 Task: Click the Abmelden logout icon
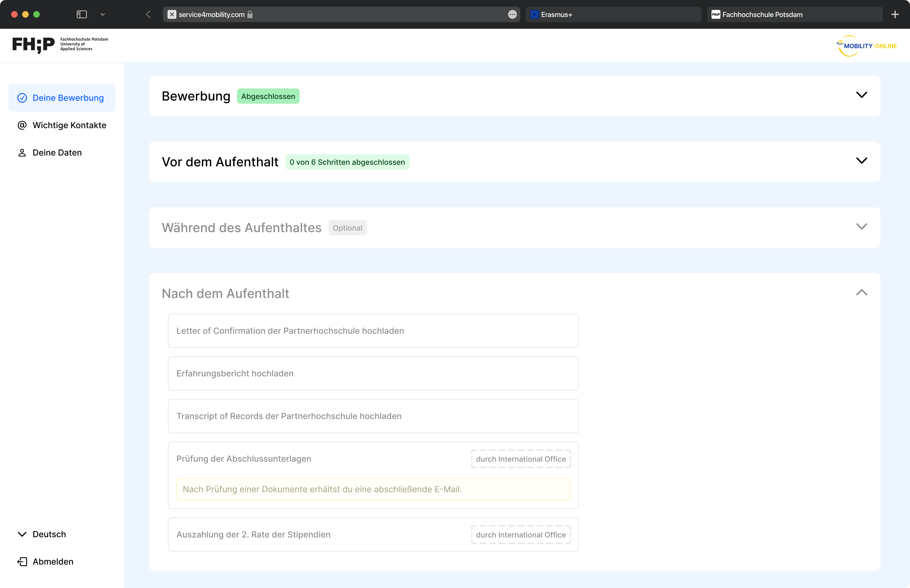(x=22, y=561)
